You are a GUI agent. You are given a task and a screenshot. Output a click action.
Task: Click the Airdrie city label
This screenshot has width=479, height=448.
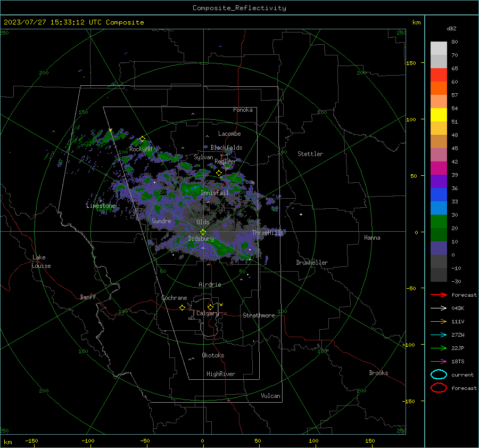(210, 284)
